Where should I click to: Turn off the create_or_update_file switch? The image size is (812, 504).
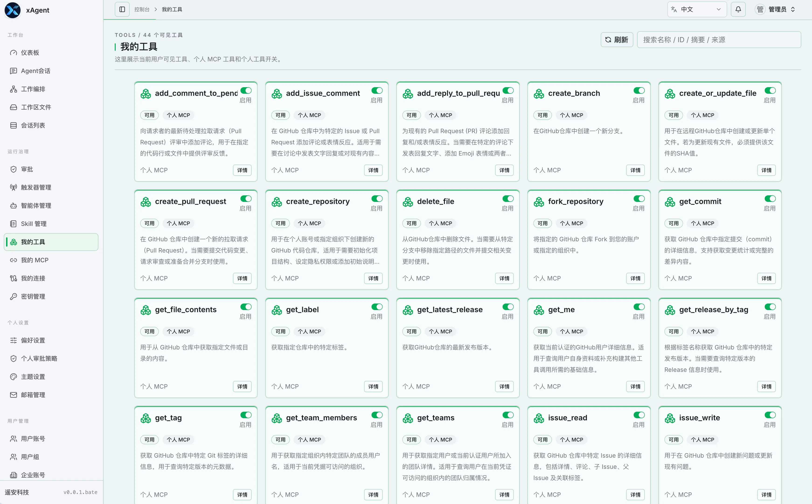point(770,90)
